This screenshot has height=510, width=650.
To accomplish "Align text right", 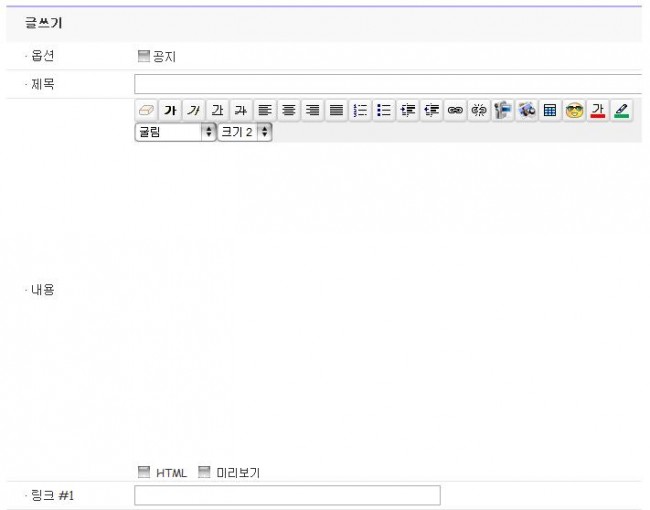I will coord(313,110).
